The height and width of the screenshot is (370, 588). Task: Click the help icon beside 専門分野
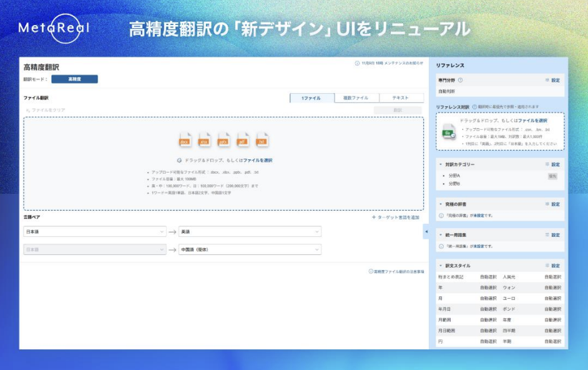[x=461, y=80]
